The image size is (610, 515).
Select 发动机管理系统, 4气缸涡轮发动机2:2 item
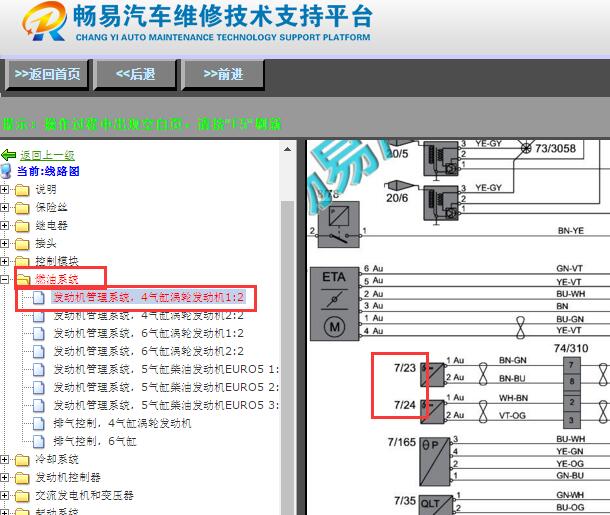(x=149, y=315)
